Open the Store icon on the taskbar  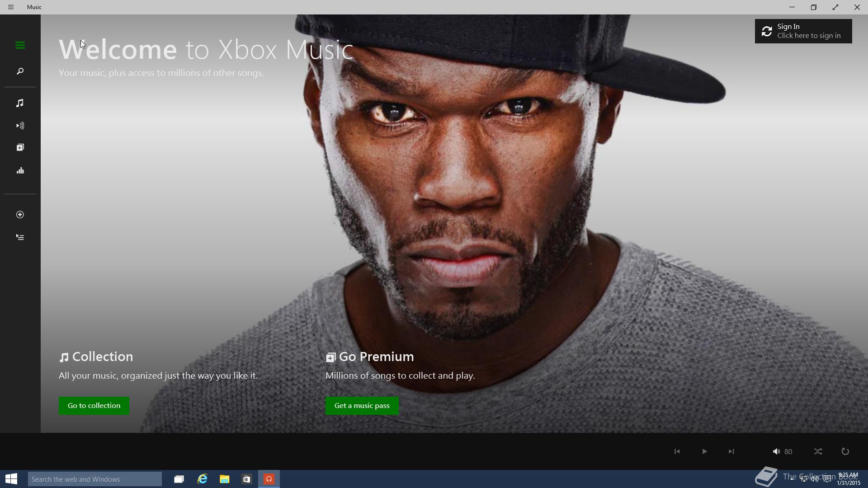click(247, 479)
